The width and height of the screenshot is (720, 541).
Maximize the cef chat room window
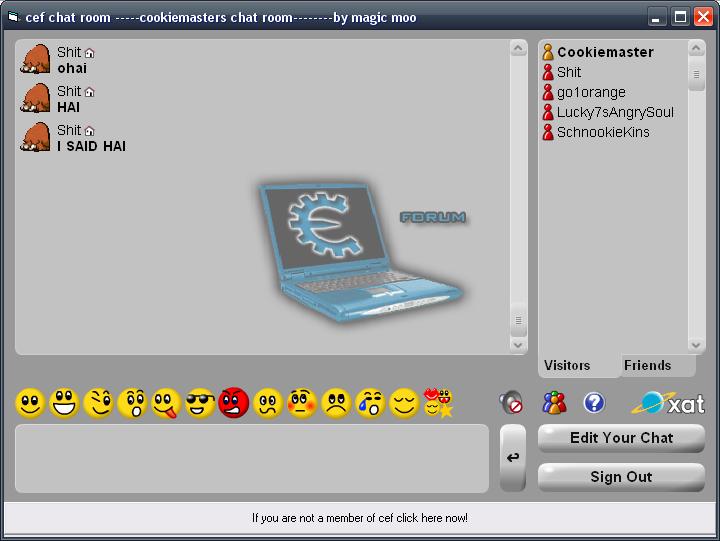click(x=680, y=18)
